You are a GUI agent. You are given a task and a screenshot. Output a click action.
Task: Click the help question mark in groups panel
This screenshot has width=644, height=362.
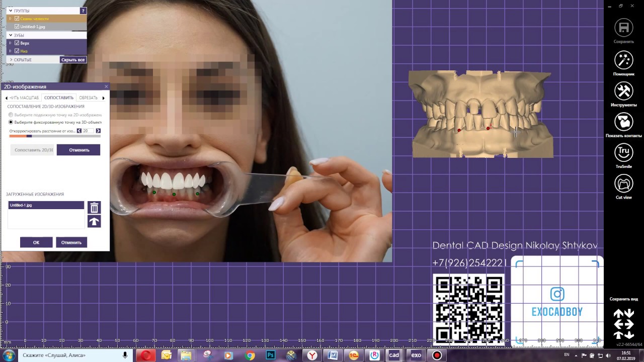(x=84, y=11)
